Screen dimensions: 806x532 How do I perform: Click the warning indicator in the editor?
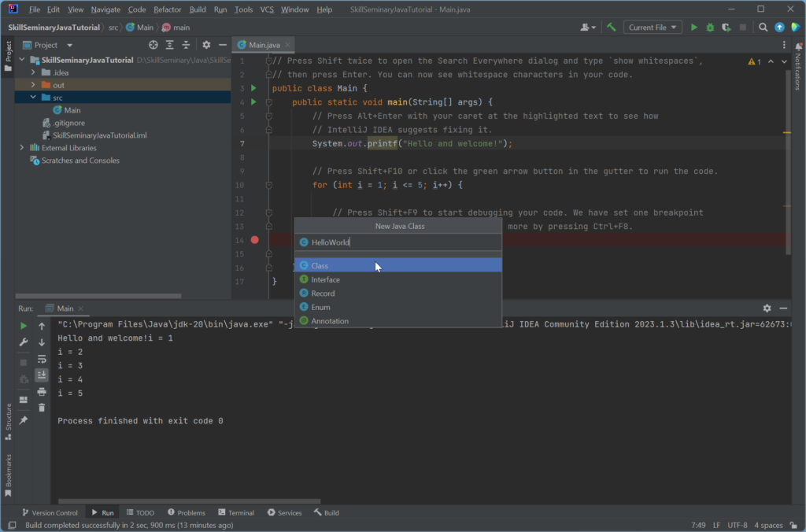tap(755, 61)
